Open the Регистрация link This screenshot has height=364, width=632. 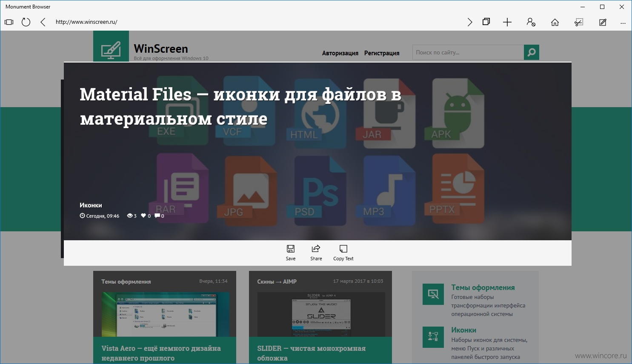pyautogui.click(x=382, y=53)
